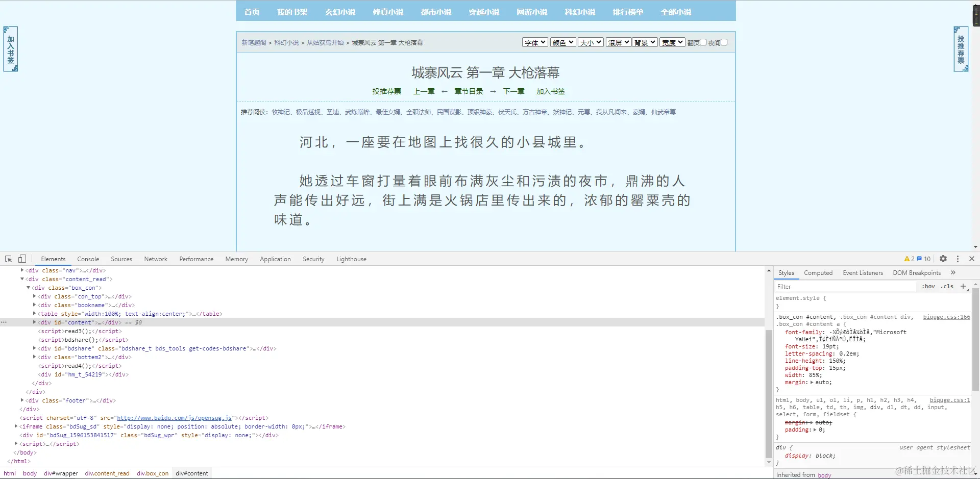
Task: Open the 颜色 color selector
Action: (x=562, y=42)
